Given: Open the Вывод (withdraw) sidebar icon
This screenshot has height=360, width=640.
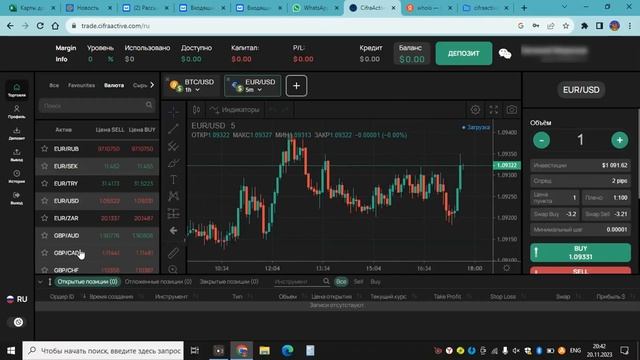Looking at the screenshot, I should pos(17,155).
